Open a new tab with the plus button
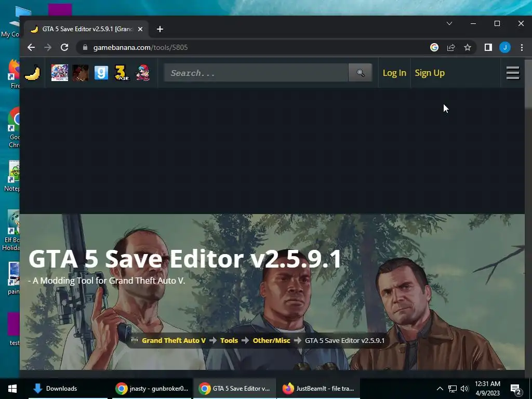The image size is (532, 399). (x=160, y=29)
